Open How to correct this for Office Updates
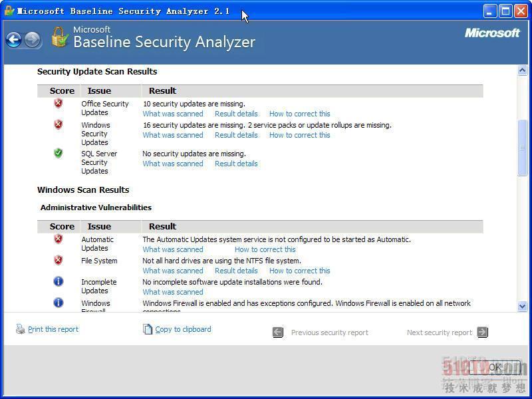The width and height of the screenshot is (532, 399). [x=300, y=114]
